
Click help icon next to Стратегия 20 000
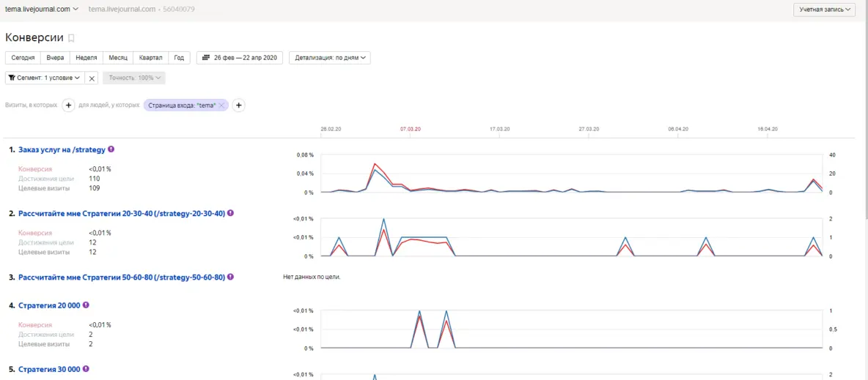(86, 305)
